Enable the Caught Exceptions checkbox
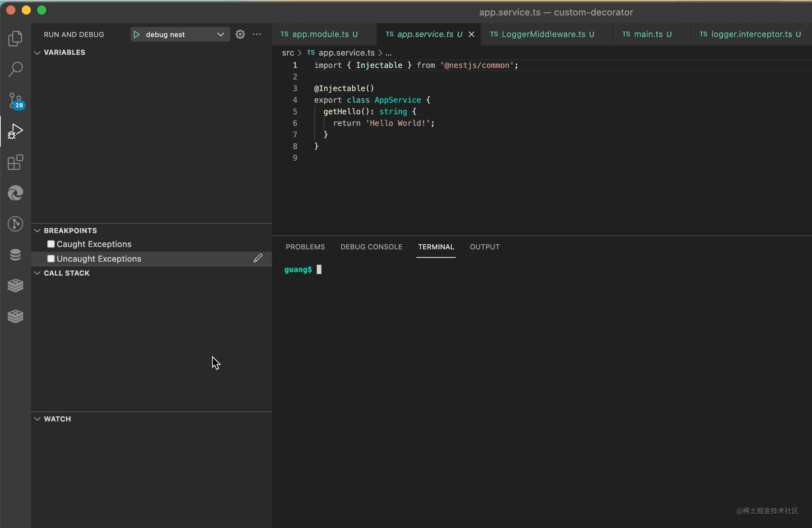Screen dimensions: 812x528 pyautogui.click(x=51, y=244)
